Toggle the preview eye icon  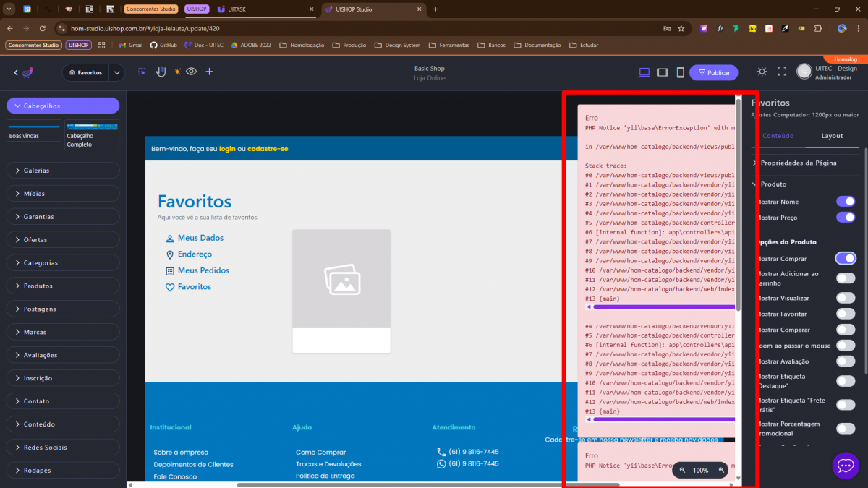click(x=191, y=72)
